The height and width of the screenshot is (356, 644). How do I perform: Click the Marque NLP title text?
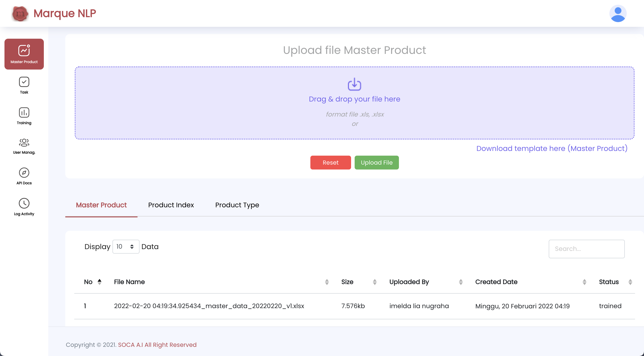coord(65,13)
